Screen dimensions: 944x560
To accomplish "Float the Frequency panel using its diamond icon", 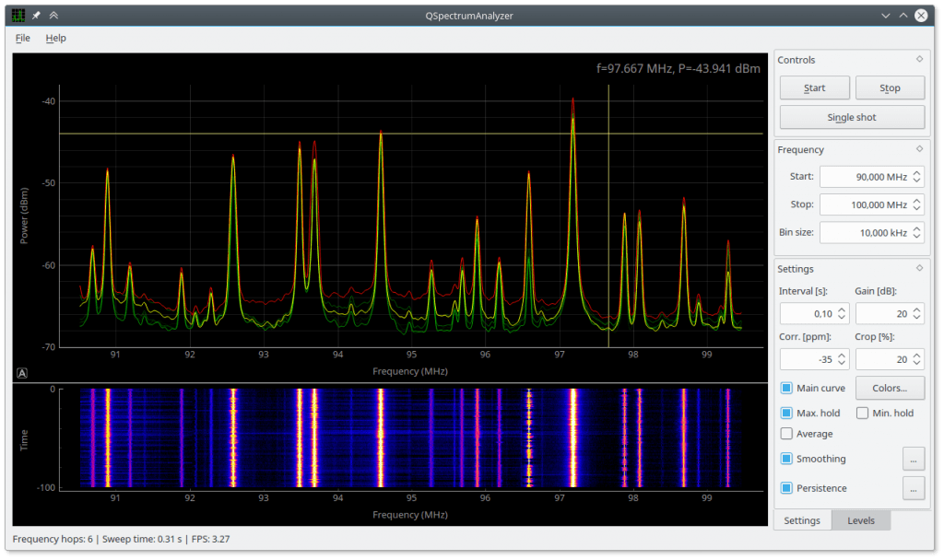I will click(x=918, y=149).
